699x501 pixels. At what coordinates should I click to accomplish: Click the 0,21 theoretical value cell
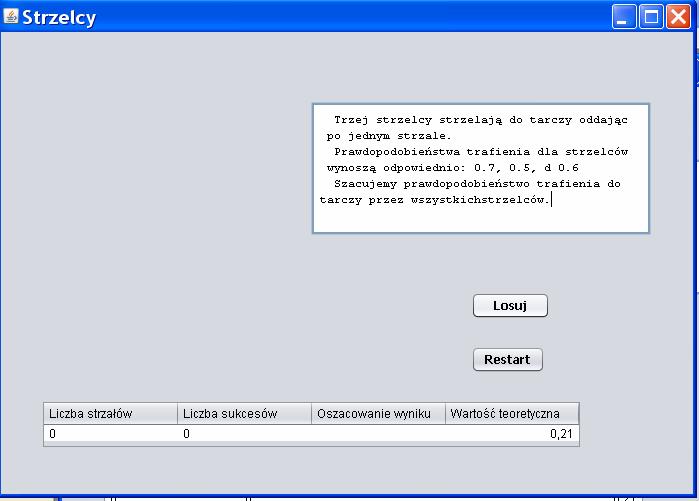[x=512, y=434]
